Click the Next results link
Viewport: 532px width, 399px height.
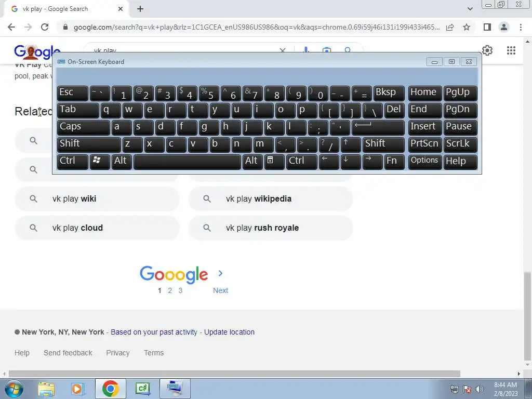click(220, 290)
